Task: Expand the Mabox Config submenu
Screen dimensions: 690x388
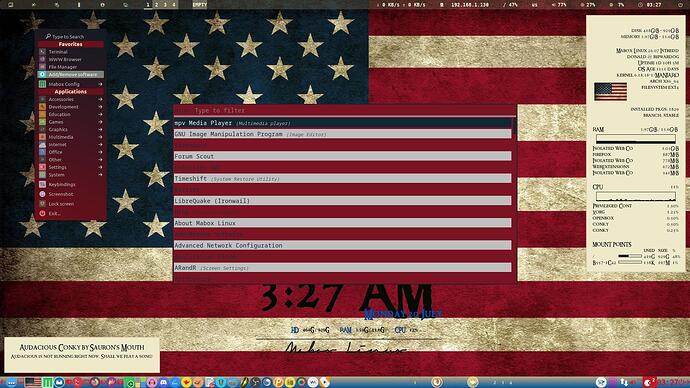Action: point(70,84)
